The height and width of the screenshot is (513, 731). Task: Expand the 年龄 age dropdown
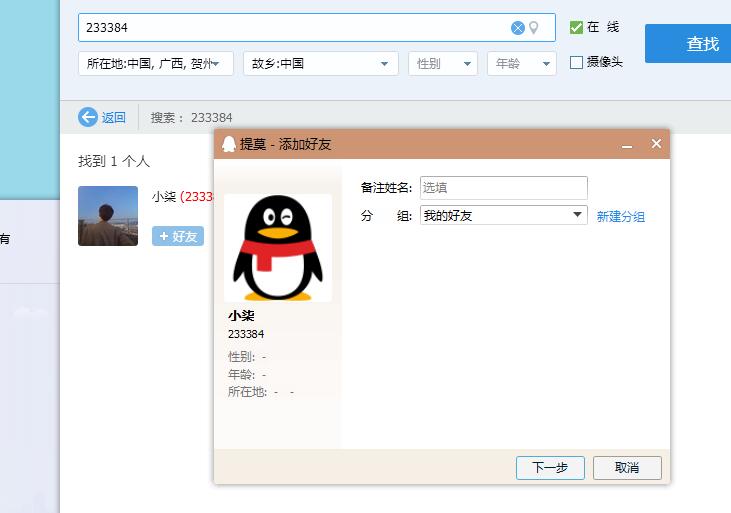521,64
